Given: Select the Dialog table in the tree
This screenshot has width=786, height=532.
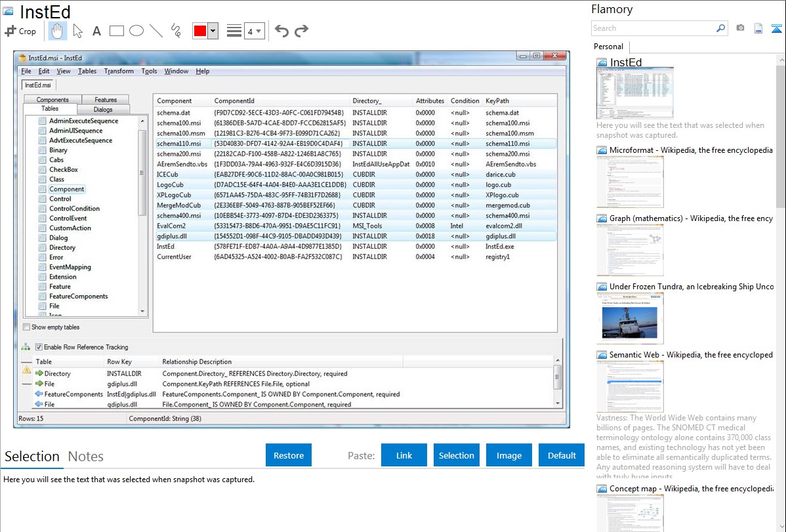Looking at the screenshot, I should point(58,237).
